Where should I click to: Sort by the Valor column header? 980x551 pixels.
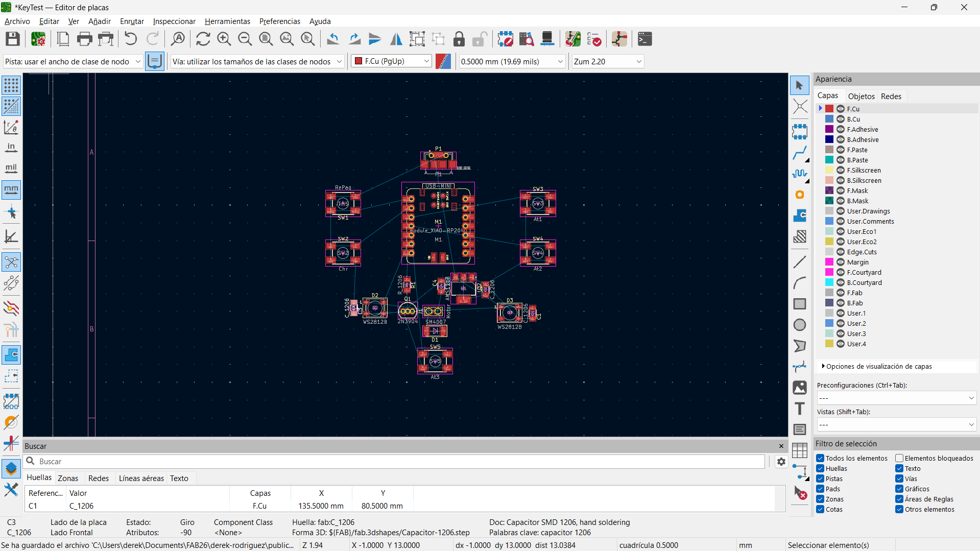tap(147, 493)
